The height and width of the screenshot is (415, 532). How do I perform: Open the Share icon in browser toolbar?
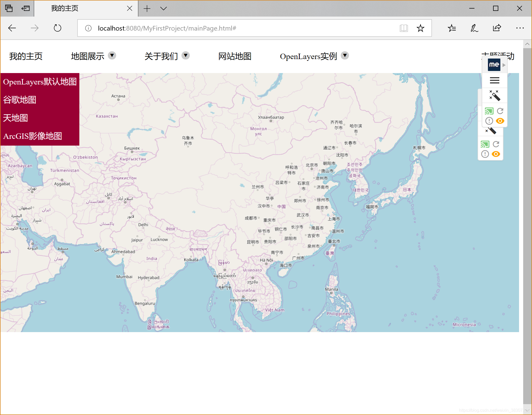click(497, 28)
